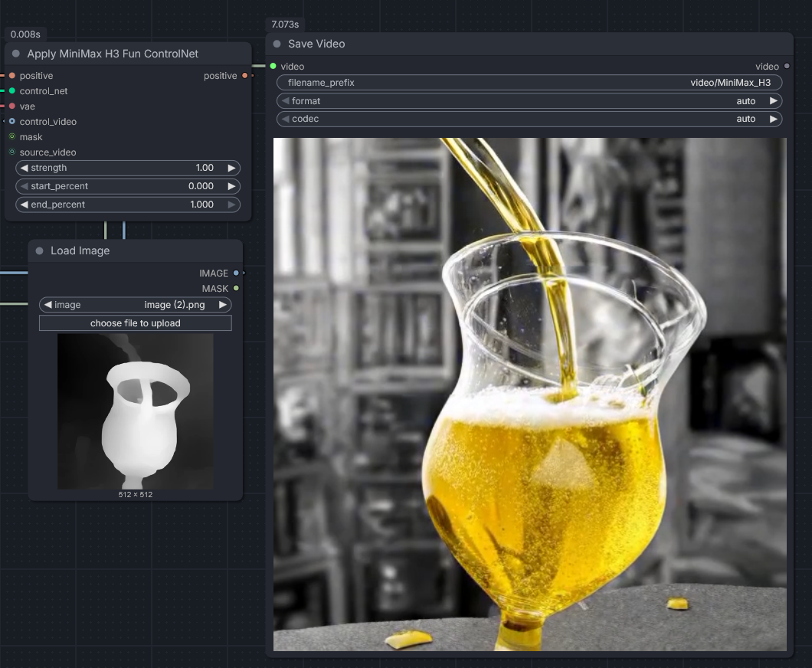Image resolution: width=812 pixels, height=668 pixels.
Task: Collapse the Apply MiniMax H3 Fun ControlNet node dot
Action: (16, 54)
